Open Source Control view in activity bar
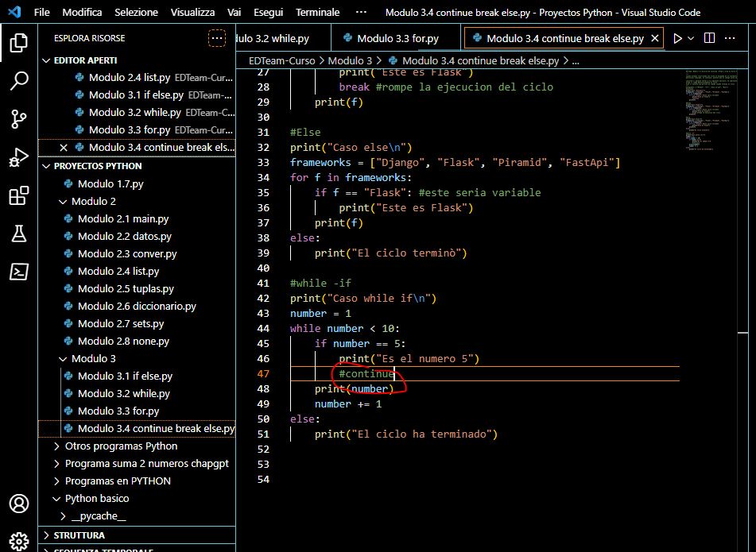Image resolution: width=756 pixels, height=552 pixels. [x=19, y=119]
